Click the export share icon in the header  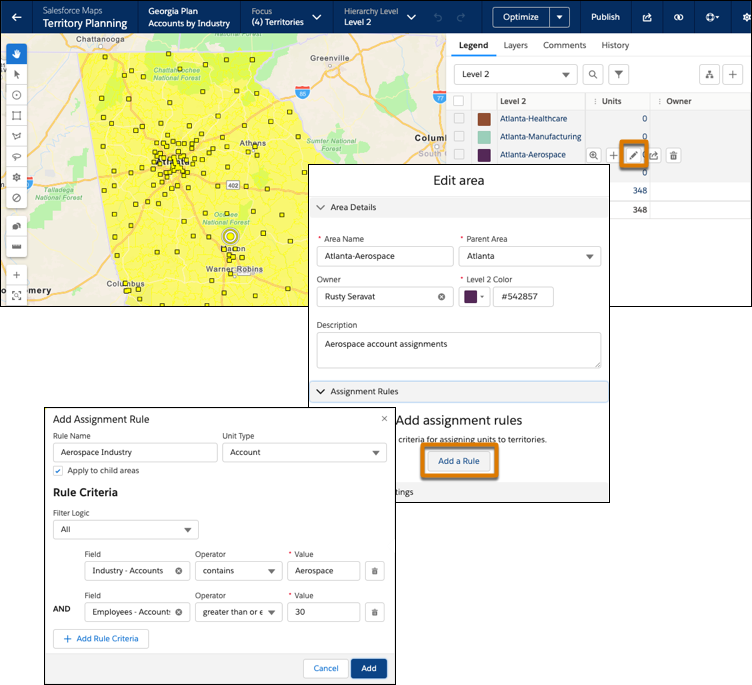[647, 17]
